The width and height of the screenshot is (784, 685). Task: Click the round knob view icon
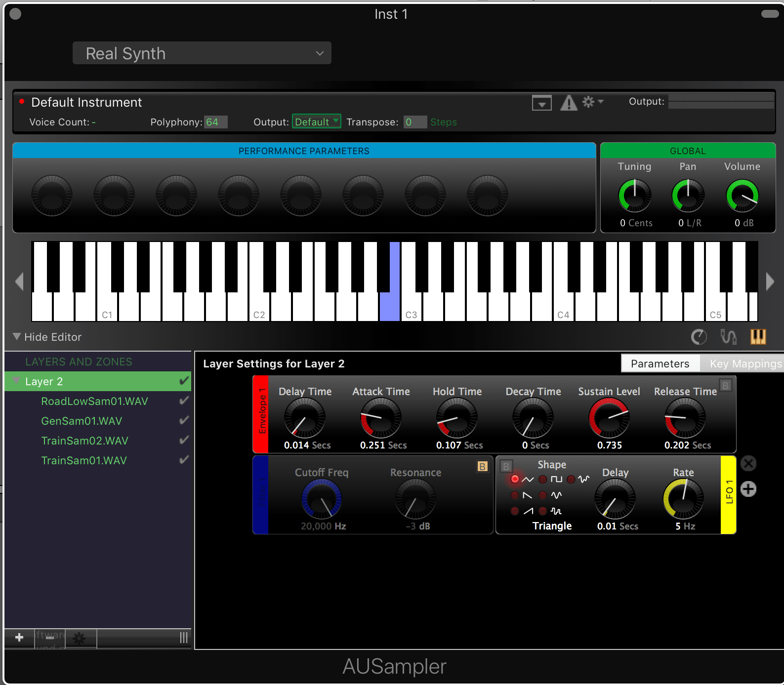[699, 337]
